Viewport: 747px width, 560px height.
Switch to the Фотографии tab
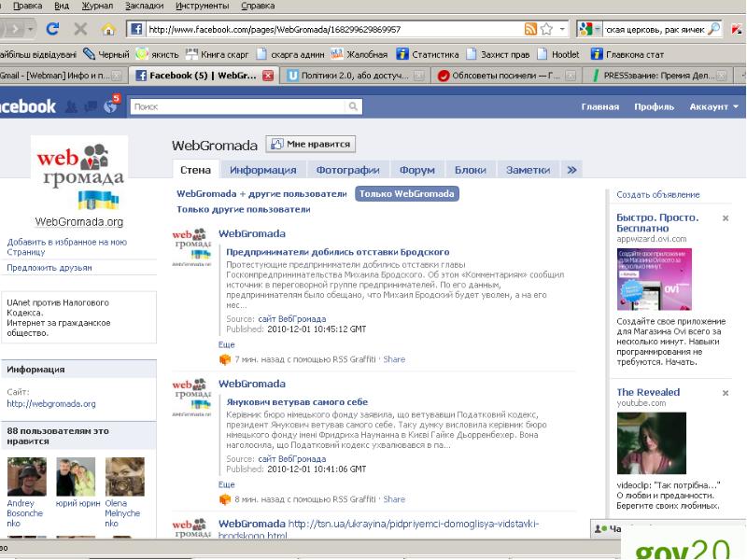click(x=347, y=170)
